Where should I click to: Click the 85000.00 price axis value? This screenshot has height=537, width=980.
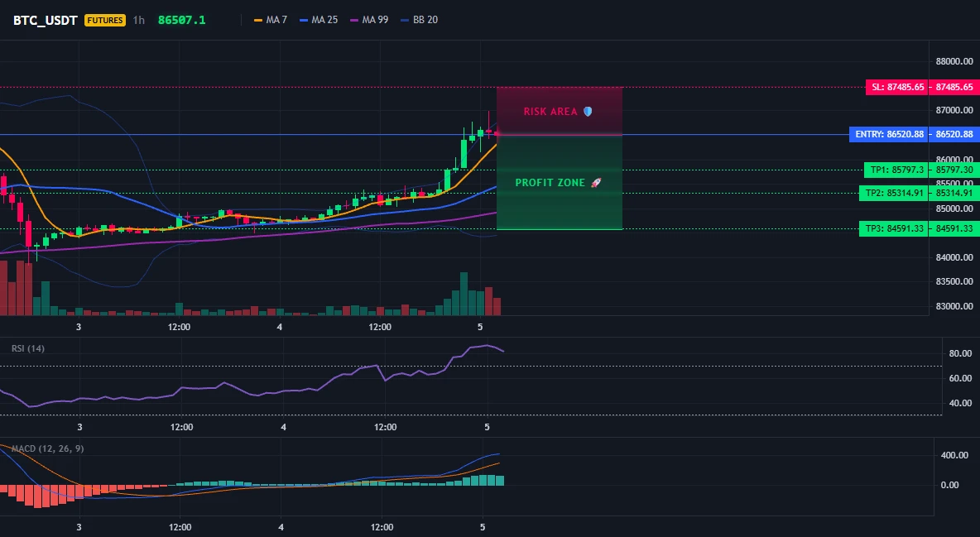tap(954, 209)
